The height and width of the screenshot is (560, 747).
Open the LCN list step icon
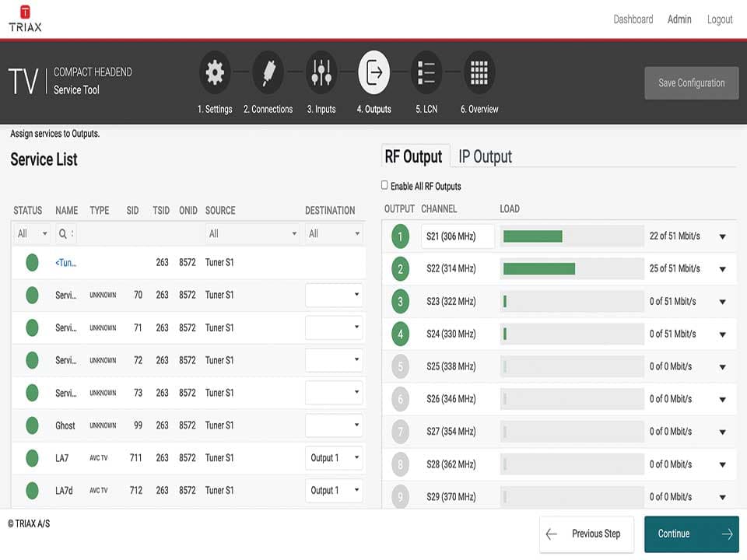426,73
